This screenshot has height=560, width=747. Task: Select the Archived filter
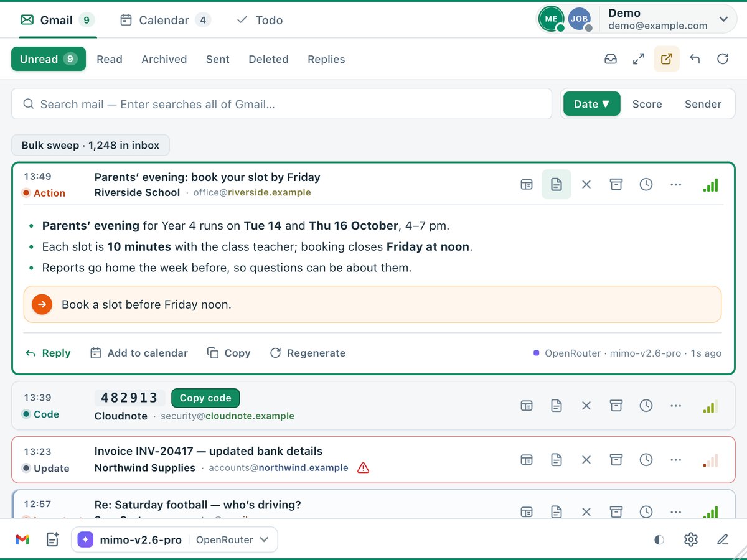pyautogui.click(x=164, y=59)
